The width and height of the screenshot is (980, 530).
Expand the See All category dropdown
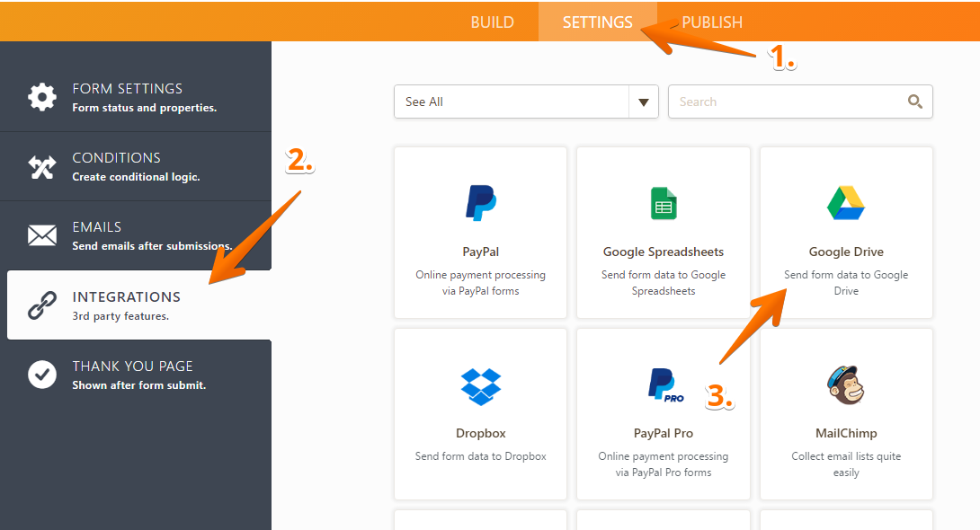pyautogui.click(x=526, y=102)
